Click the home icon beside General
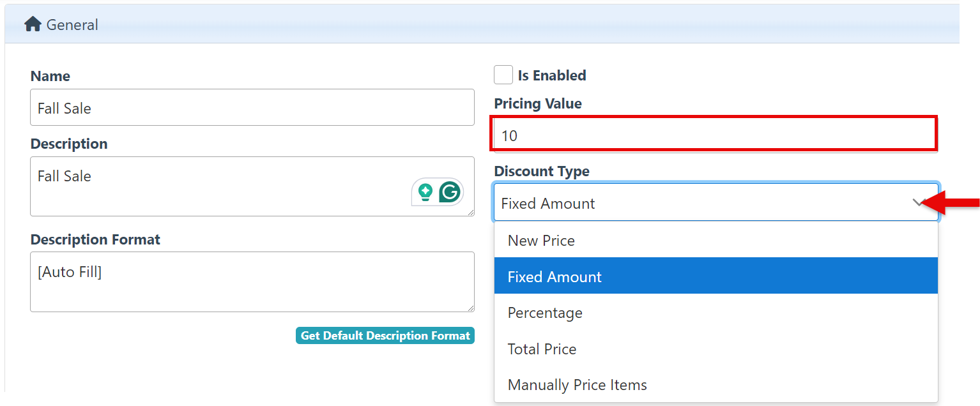Viewport: 980px width, 406px height. 33,24
